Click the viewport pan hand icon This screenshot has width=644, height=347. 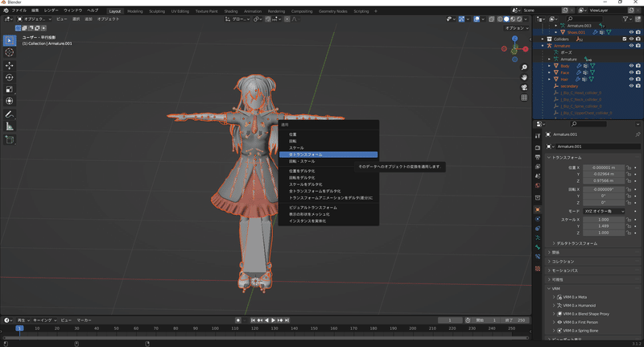pyautogui.click(x=524, y=77)
